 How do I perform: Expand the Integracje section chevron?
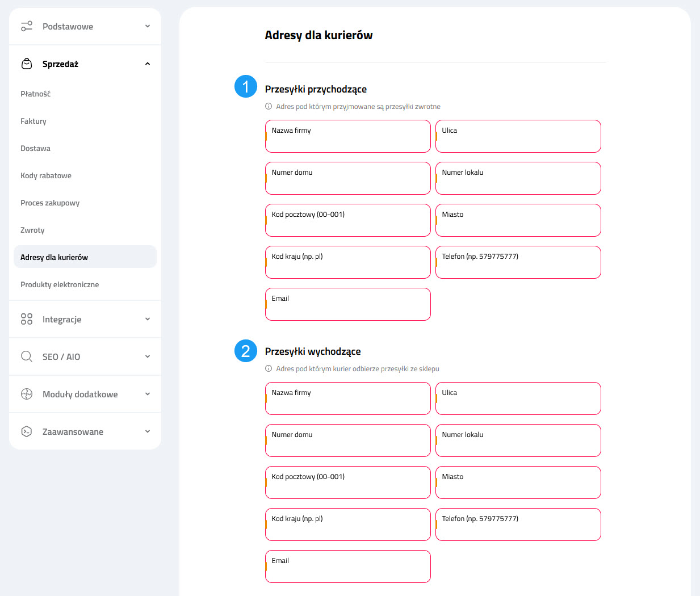148,319
